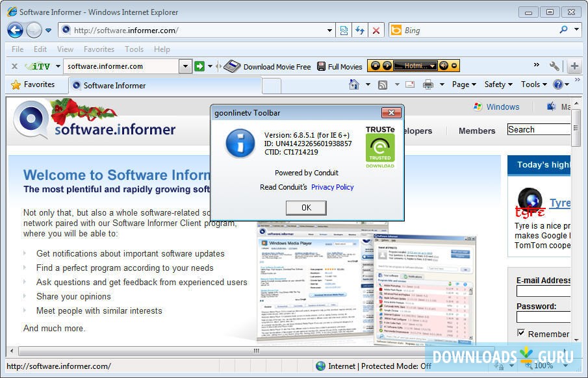Expand the toolbar search field combo arrow
This screenshot has width=588, height=378.
pyautogui.click(x=185, y=66)
